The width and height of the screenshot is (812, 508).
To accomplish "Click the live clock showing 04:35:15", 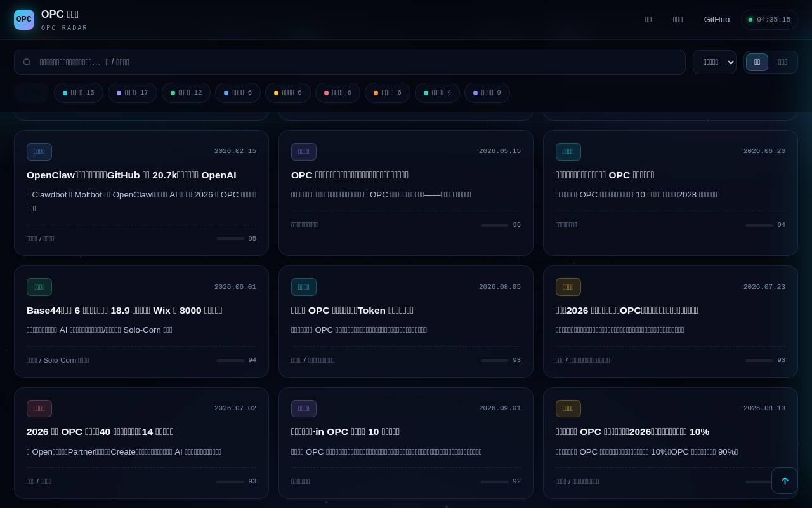I will point(769,20).
